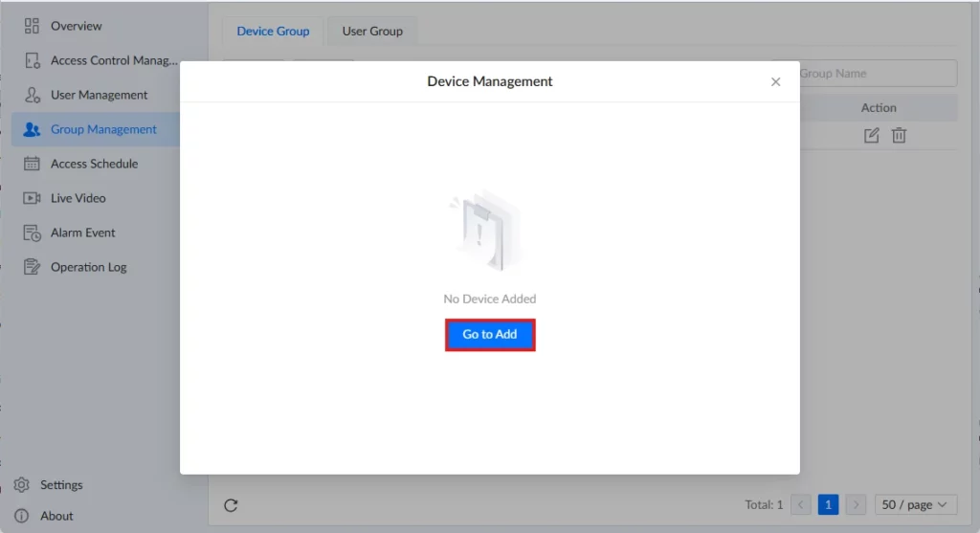Click the delete trash icon in Action column

click(x=899, y=135)
